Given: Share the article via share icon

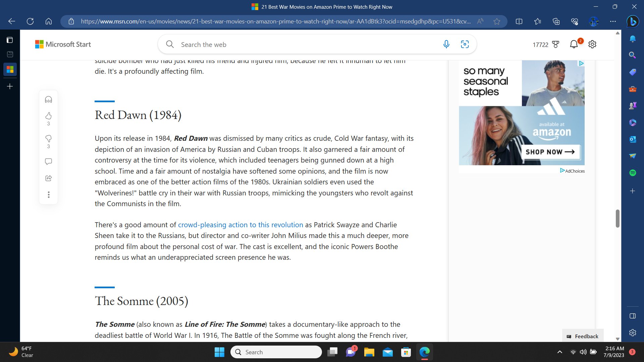Looking at the screenshot, I should (x=48, y=178).
